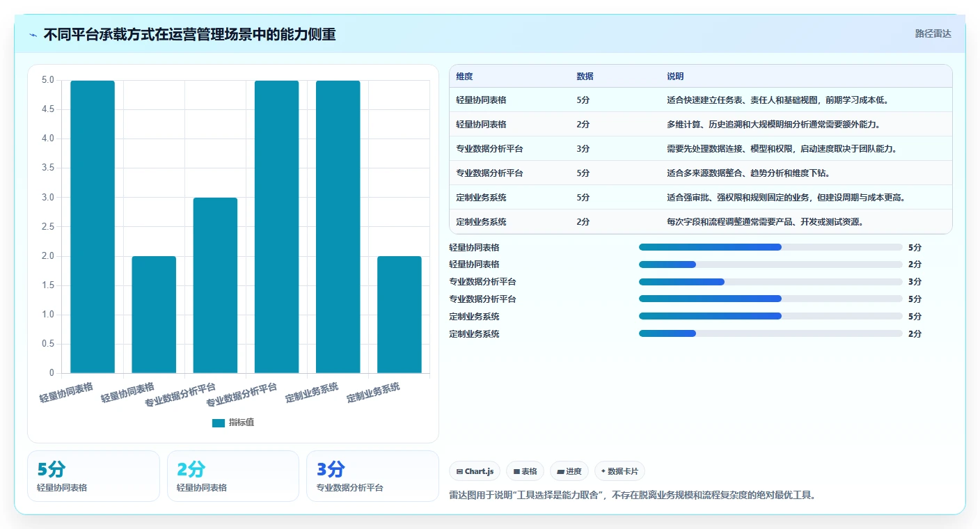Select the 定制业务系统 chart bar at value 2
980x529 pixels.
[400, 315]
